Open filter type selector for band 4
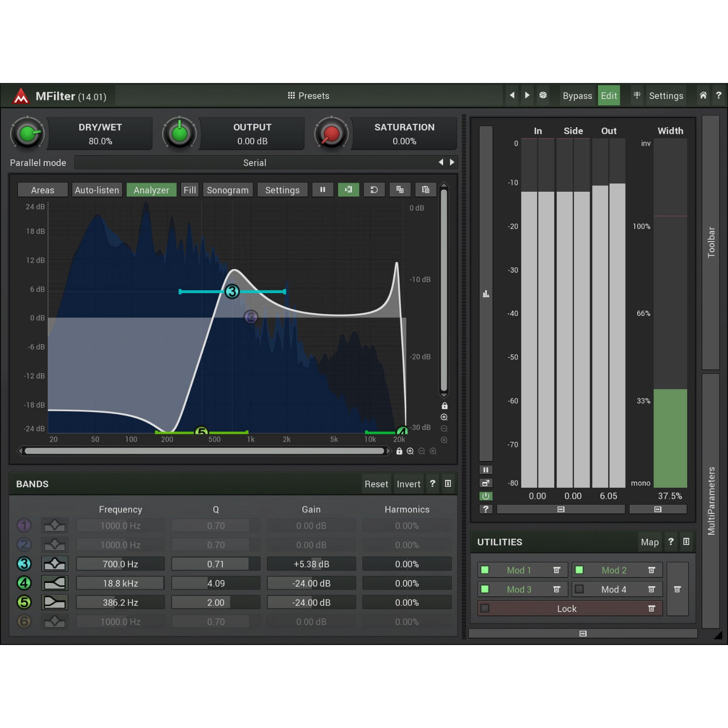The height and width of the screenshot is (728, 728). (55, 583)
